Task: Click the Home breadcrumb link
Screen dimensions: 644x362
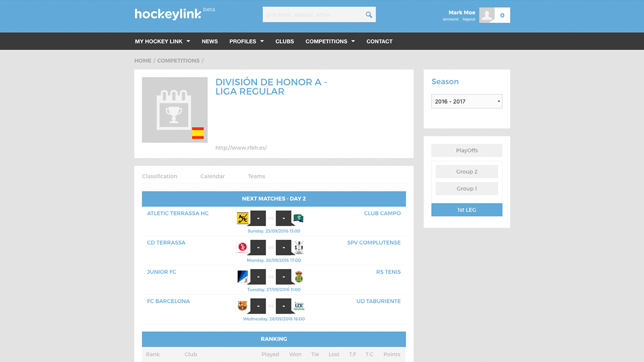Action: 143,60
